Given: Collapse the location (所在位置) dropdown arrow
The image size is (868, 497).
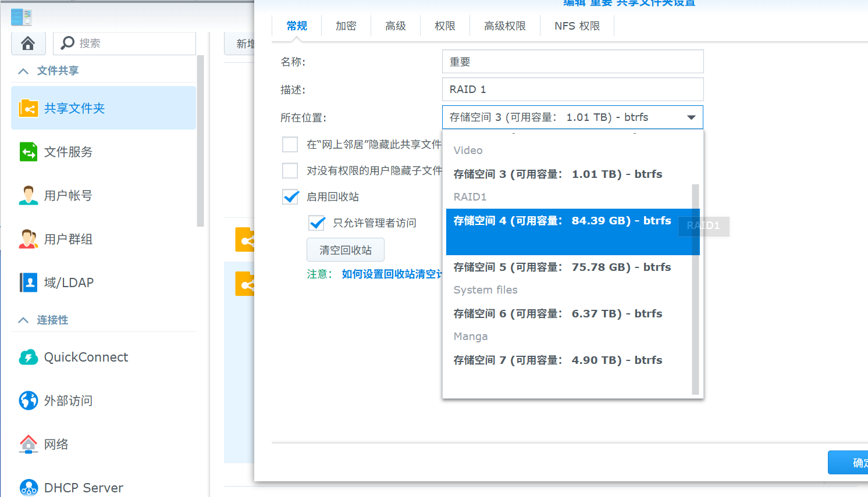Looking at the screenshot, I should point(691,117).
